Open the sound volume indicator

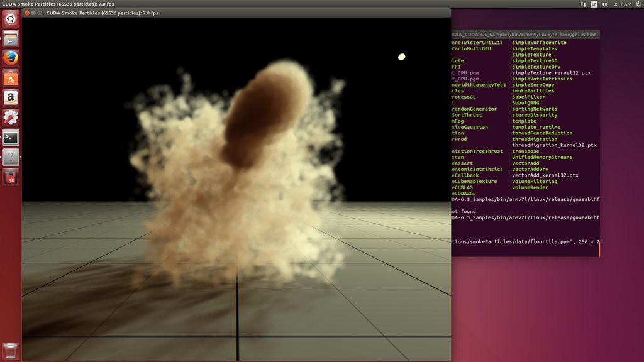[x=604, y=4]
